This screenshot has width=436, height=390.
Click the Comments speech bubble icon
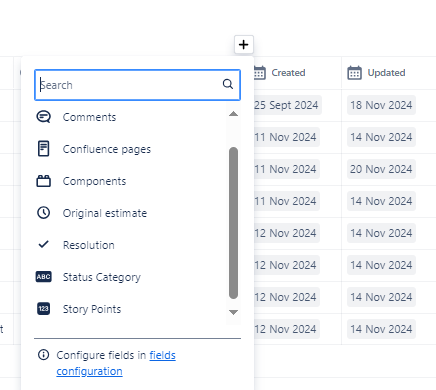pyautogui.click(x=43, y=117)
